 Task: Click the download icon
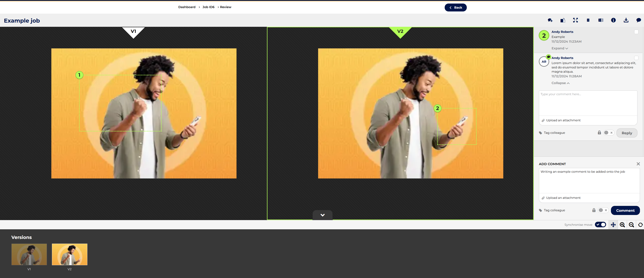(626, 20)
